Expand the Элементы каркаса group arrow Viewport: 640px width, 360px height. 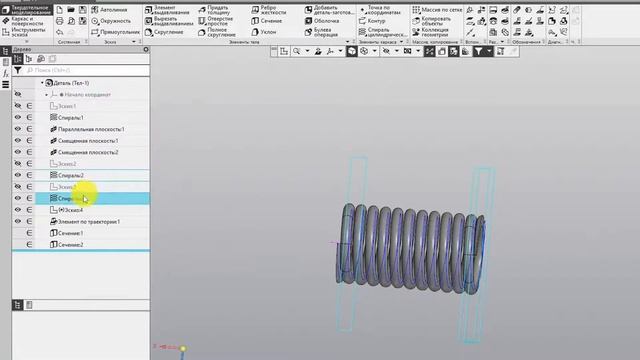(401, 42)
